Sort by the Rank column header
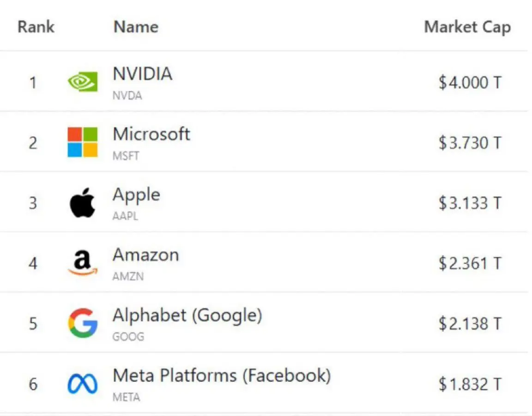Viewport: 532px width, 416px height. click(x=36, y=27)
